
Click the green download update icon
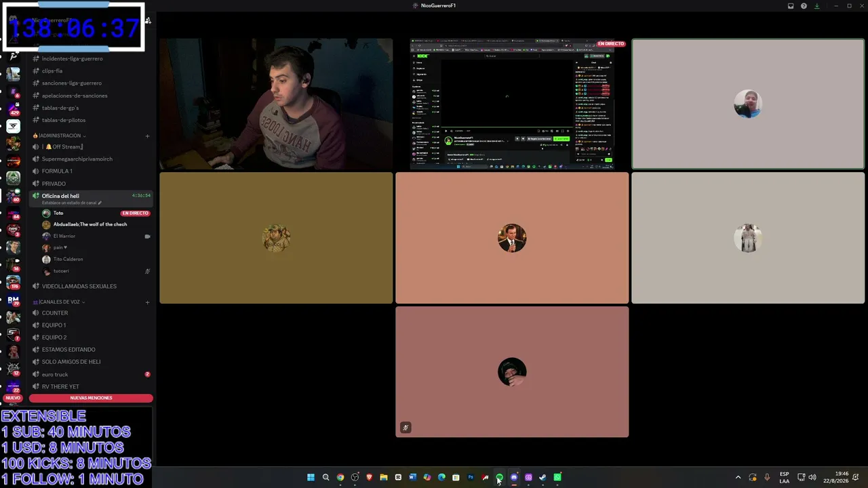816,6
